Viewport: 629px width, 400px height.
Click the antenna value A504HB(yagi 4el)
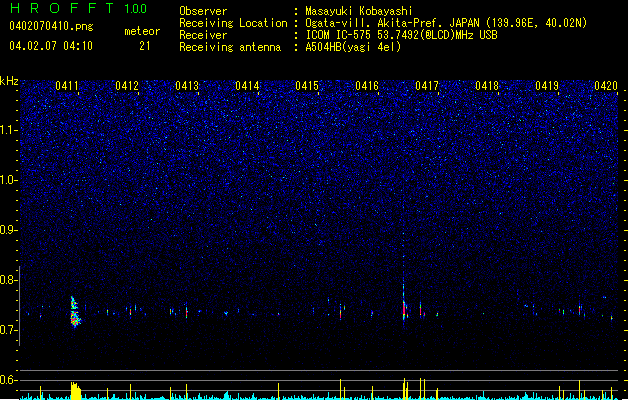click(353, 47)
